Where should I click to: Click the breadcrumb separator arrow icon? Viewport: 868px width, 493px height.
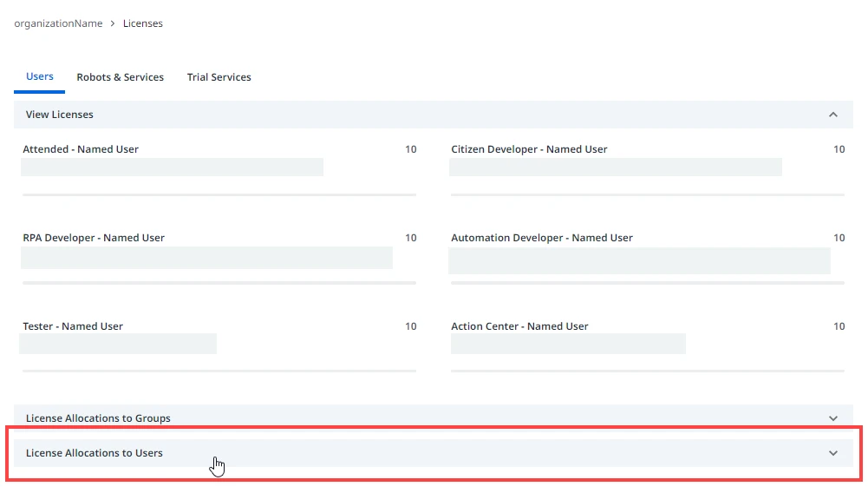[113, 23]
